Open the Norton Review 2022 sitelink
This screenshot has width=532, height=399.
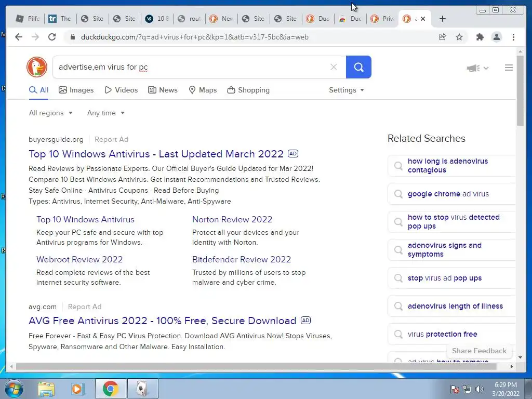(232, 220)
